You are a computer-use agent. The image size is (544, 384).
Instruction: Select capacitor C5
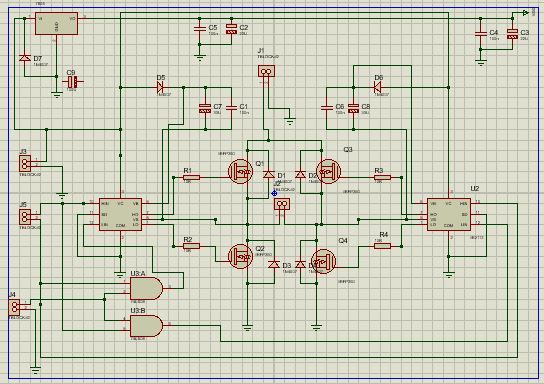(x=199, y=29)
